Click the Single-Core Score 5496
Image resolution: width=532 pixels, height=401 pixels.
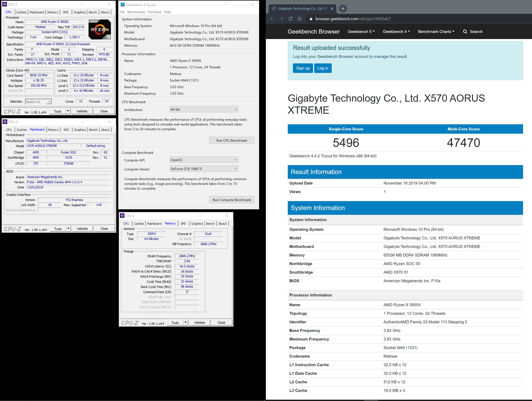point(346,142)
